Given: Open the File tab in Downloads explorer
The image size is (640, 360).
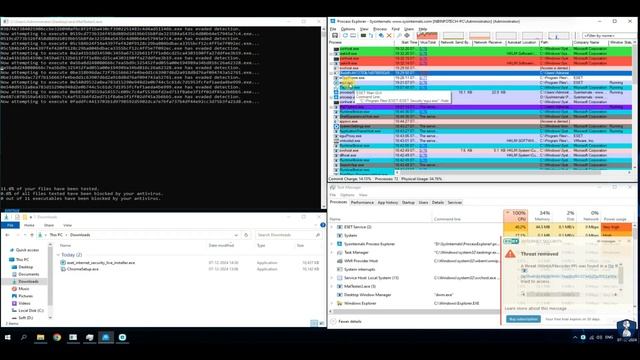Looking at the screenshot, I should pyautogui.click(x=11, y=225).
